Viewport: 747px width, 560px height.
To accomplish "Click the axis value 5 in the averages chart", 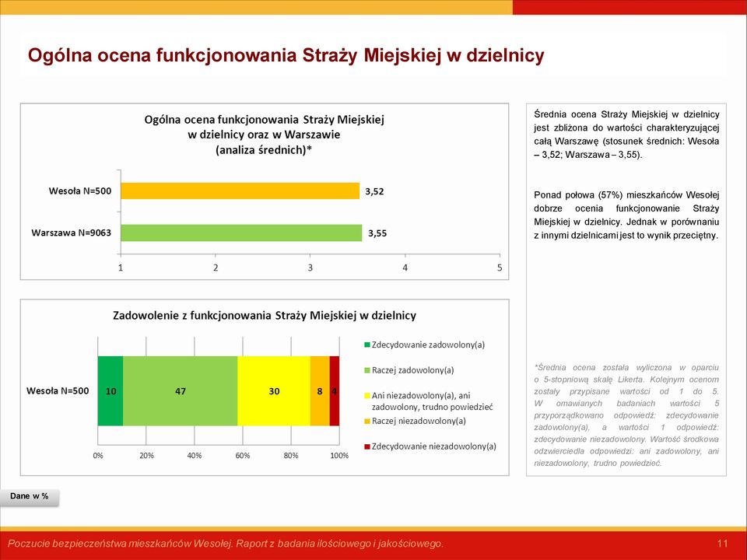I will tap(500, 268).
